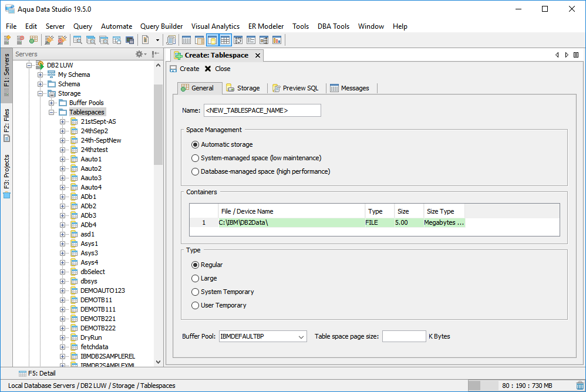Click the Register Server toolbar icon

pyautogui.click(x=7, y=40)
